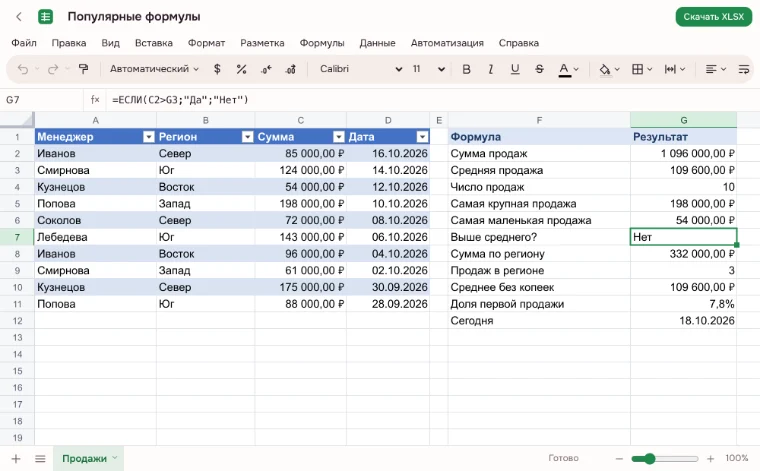760x471 pixels.
Task: Click the Скачать XLSX button
Action: pyautogui.click(x=713, y=17)
